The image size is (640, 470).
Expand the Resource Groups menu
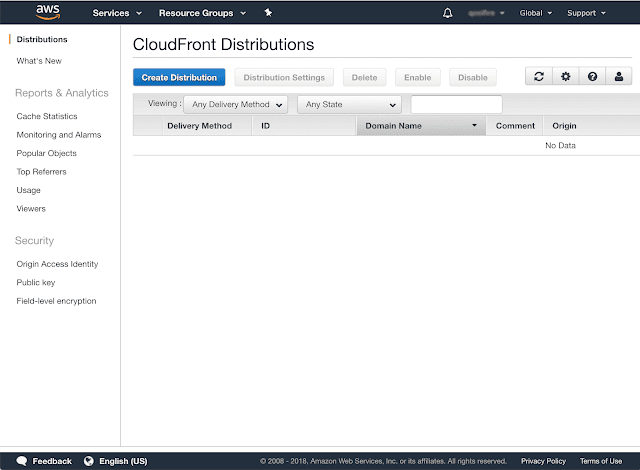(x=202, y=13)
